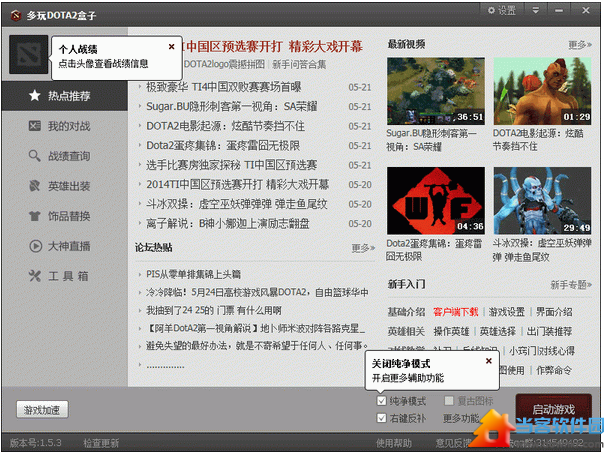
Task: Open video thumbnail with duration 36:51
Action: 436,91
